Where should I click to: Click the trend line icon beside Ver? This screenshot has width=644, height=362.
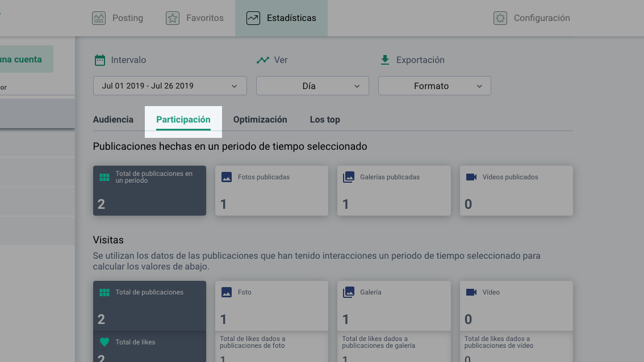point(262,60)
